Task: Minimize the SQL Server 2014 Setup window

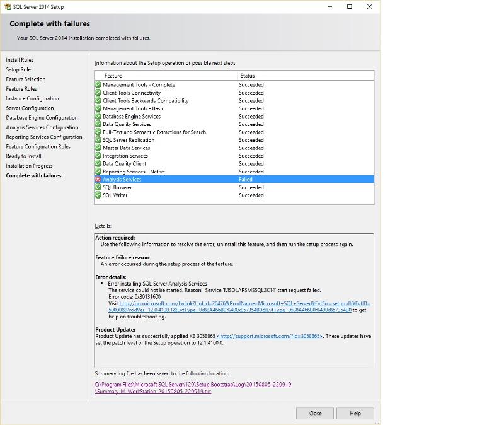Action: coord(329,7)
